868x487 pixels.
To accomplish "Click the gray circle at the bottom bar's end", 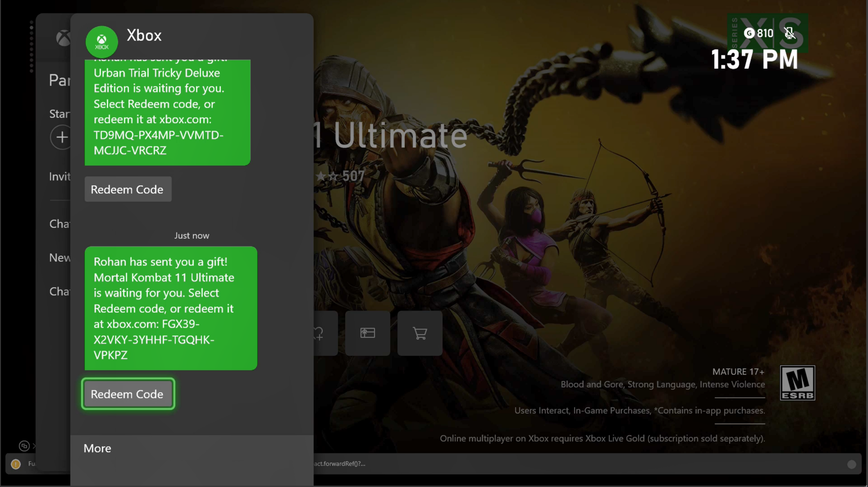I will (x=851, y=464).
